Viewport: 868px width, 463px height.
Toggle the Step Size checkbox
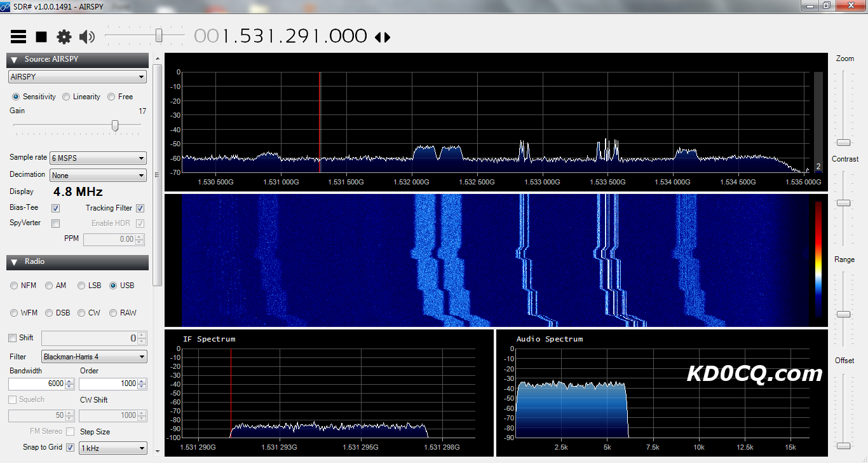70,432
